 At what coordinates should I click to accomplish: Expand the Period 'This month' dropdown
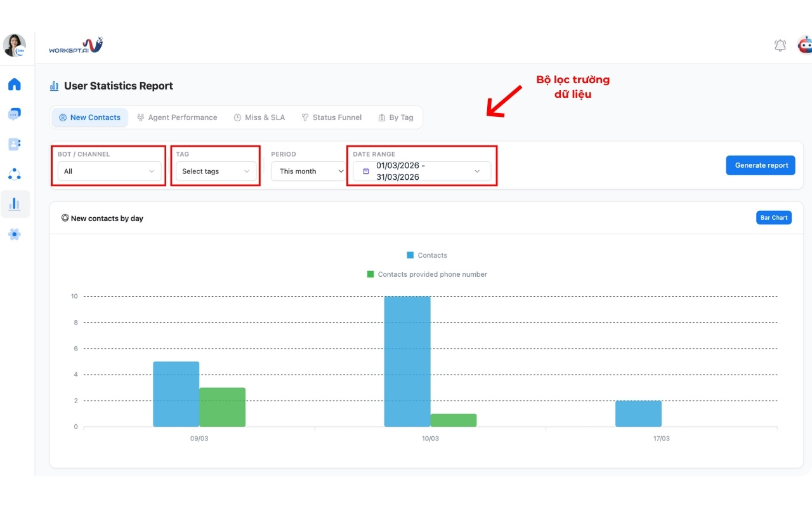[x=308, y=171]
